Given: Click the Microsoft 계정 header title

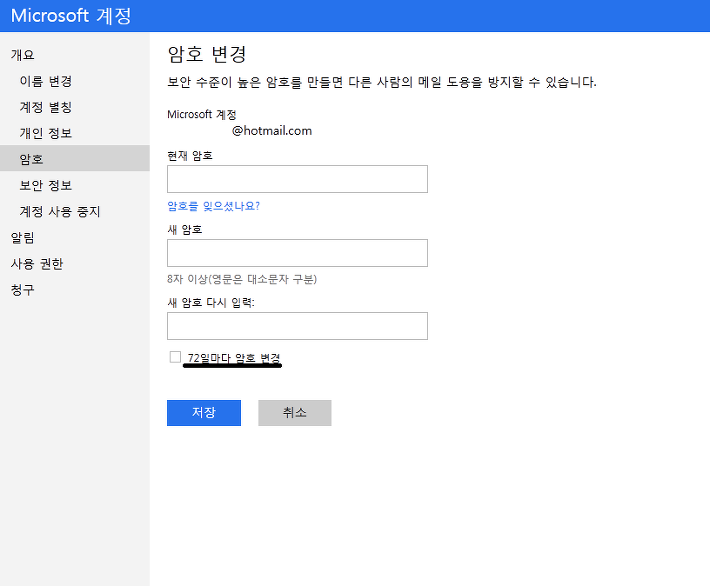Looking at the screenshot, I should coord(71,16).
